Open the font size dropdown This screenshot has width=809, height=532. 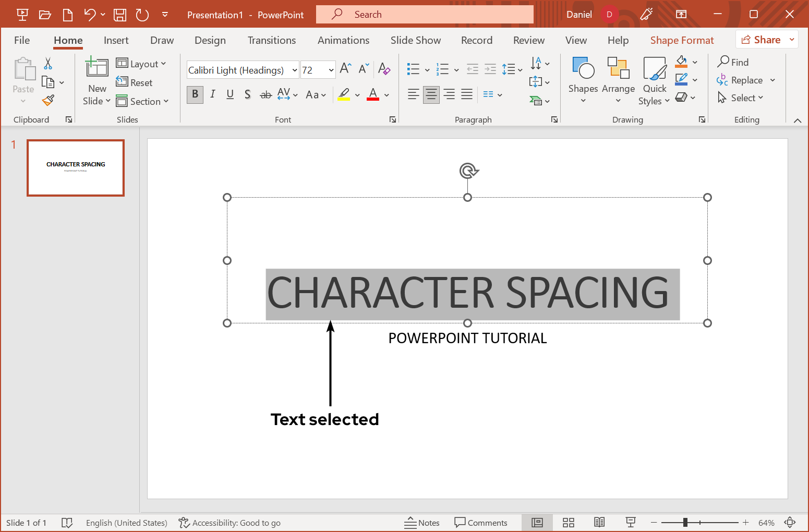(x=332, y=69)
